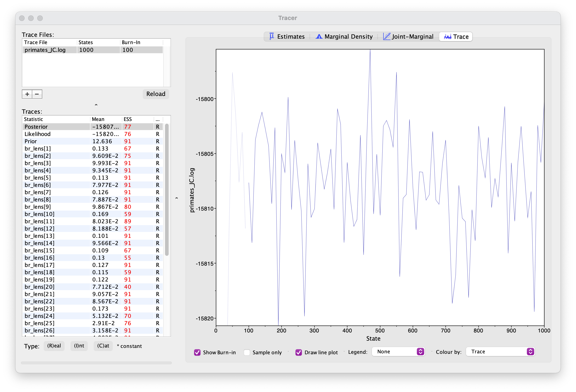Click the horizontal split handle above Traces
576x392 pixels.
pos(96,105)
